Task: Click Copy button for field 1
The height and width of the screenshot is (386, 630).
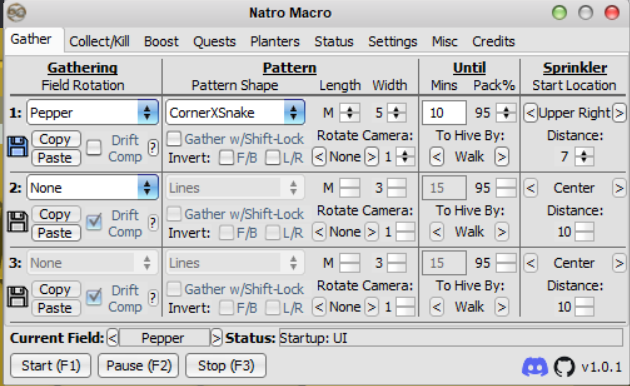Action: (x=56, y=139)
